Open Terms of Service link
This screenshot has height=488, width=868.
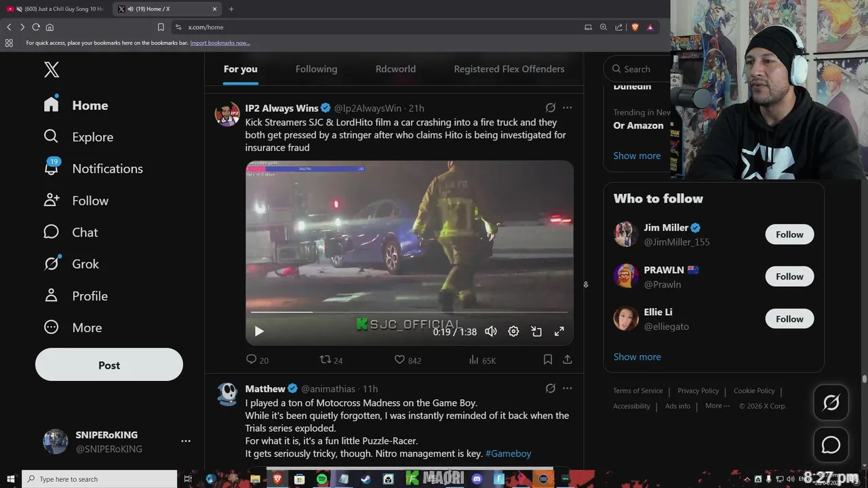click(x=638, y=391)
